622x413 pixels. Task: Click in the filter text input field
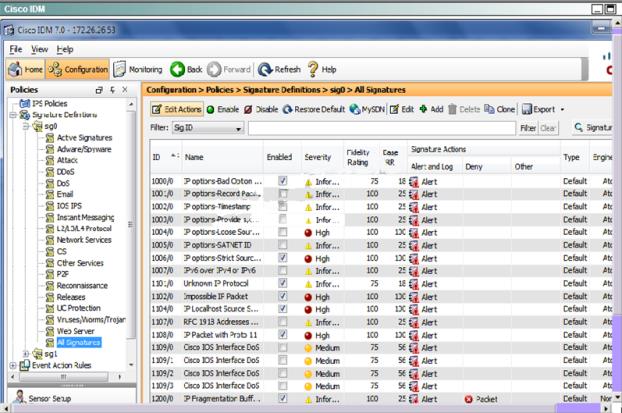point(382,128)
